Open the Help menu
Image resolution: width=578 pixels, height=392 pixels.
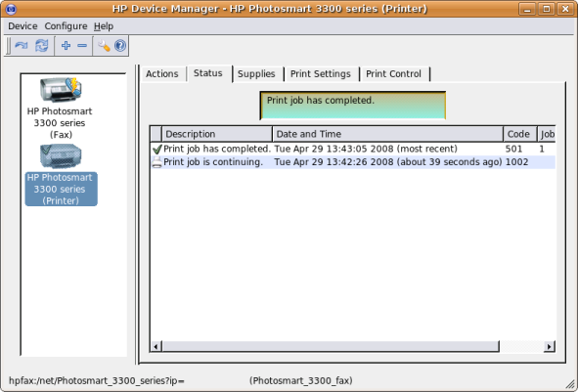(104, 26)
